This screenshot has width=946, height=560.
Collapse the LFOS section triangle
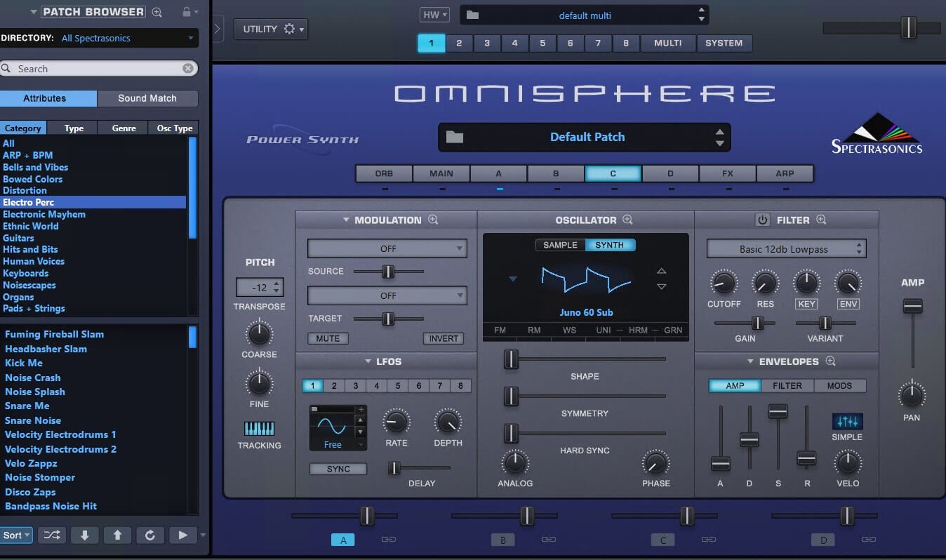click(368, 361)
